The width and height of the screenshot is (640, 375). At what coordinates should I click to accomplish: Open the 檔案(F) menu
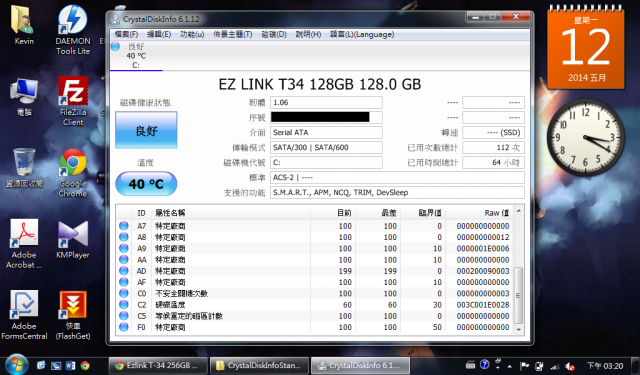pos(126,35)
